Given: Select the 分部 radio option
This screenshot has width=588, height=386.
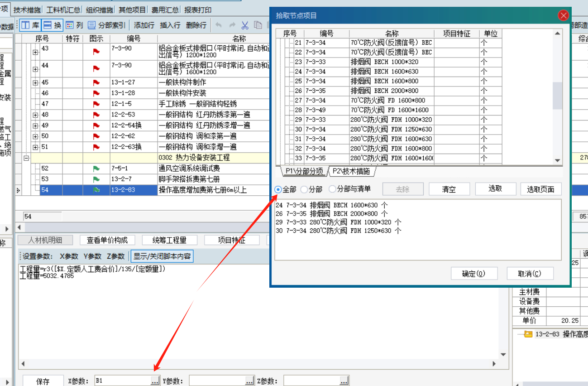Looking at the screenshot, I should pos(311,189).
